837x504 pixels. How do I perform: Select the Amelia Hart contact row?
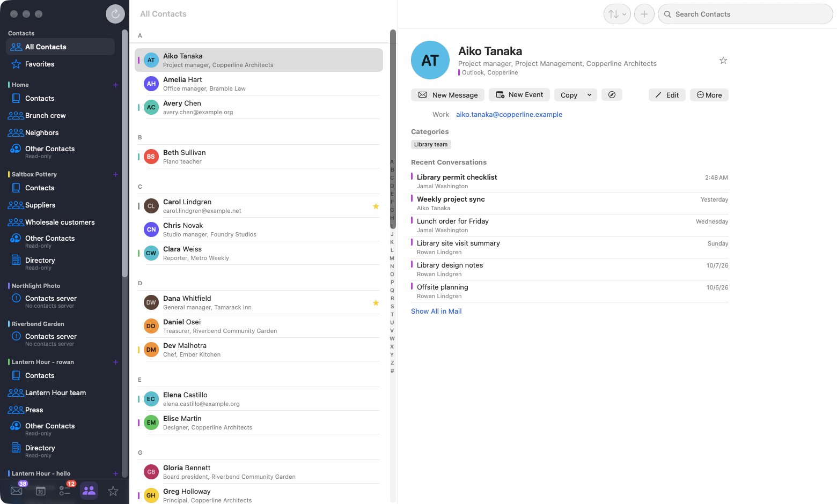259,84
